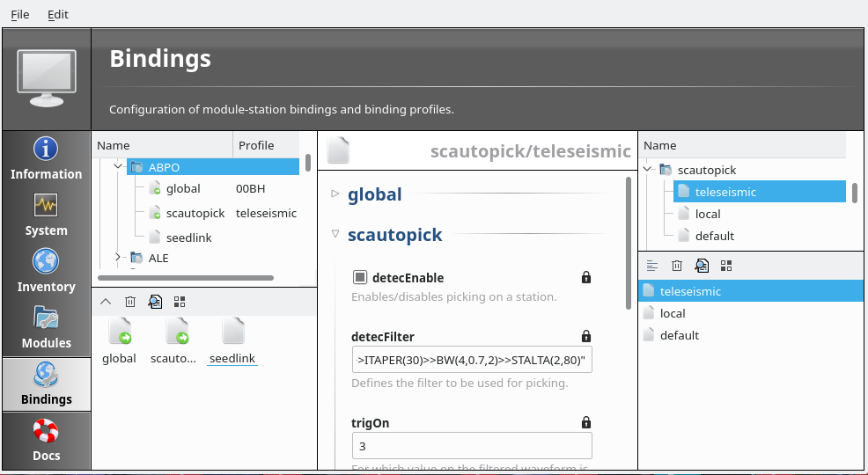Click the up arrow icon below station tree
Screen dimensions: 868x475
pyautogui.click(x=106, y=302)
